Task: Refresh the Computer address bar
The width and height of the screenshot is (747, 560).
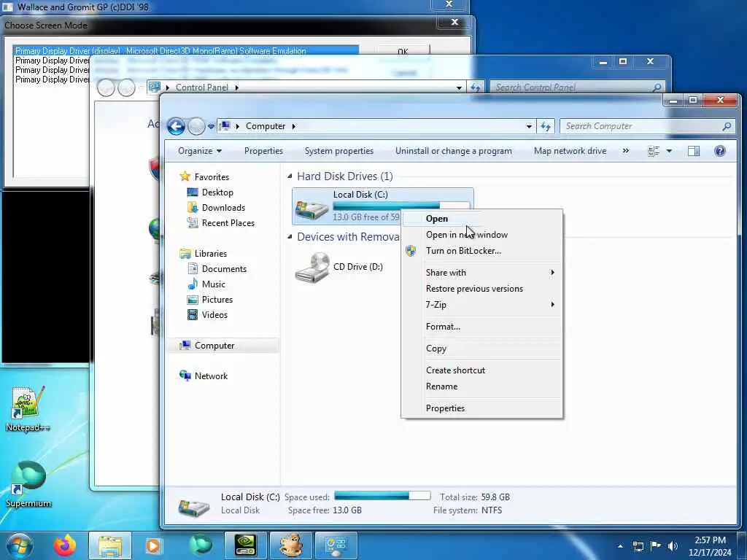Action: [546, 126]
